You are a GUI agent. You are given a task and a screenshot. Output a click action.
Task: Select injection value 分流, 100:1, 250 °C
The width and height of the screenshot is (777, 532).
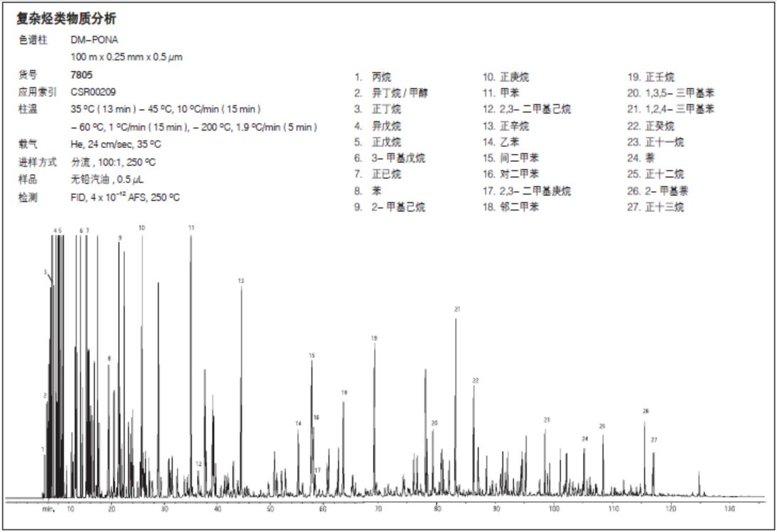tap(113, 163)
